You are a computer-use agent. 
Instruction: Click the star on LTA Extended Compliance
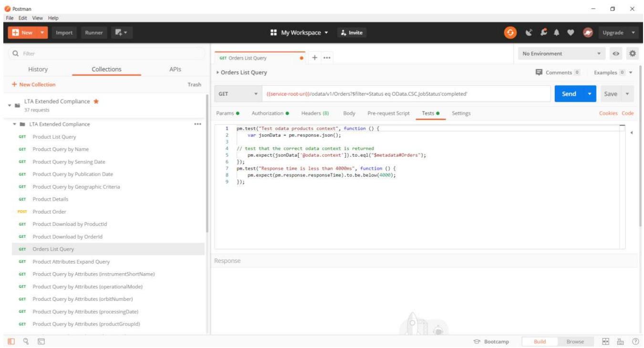96,101
